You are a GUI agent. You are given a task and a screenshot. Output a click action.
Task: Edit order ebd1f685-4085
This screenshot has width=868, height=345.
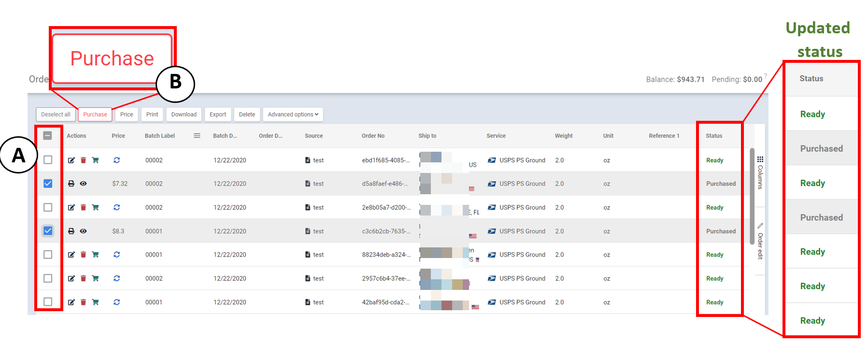pyautogui.click(x=71, y=160)
